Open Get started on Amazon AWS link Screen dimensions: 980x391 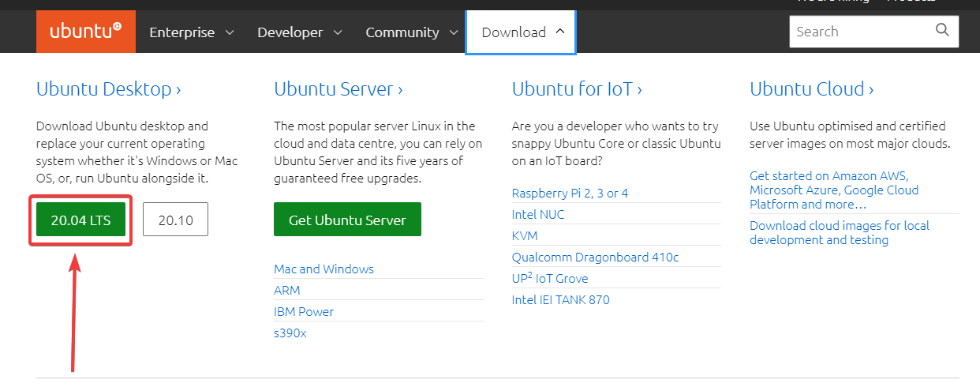[834, 190]
